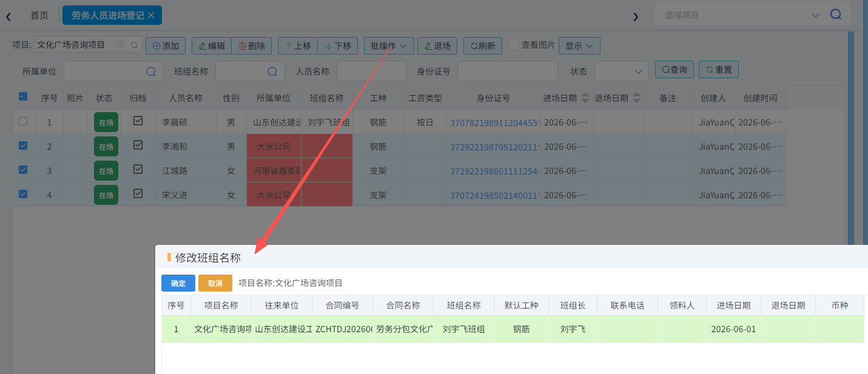Viewport: 868px width, 374px height.
Task: Open ID link 370782198911204455
Action: coord(493,122)
